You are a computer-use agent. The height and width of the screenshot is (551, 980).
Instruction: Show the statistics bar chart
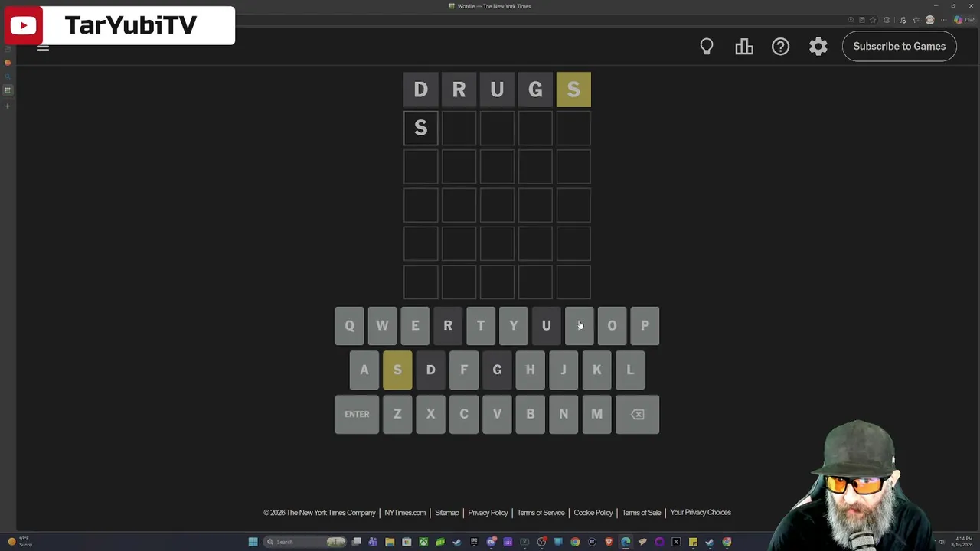(744, 47)
